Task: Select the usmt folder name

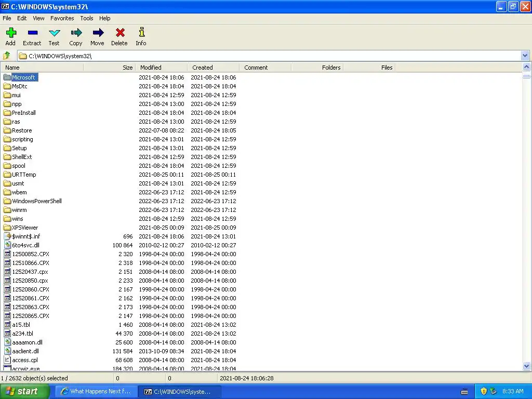Action: click(18, 183)
